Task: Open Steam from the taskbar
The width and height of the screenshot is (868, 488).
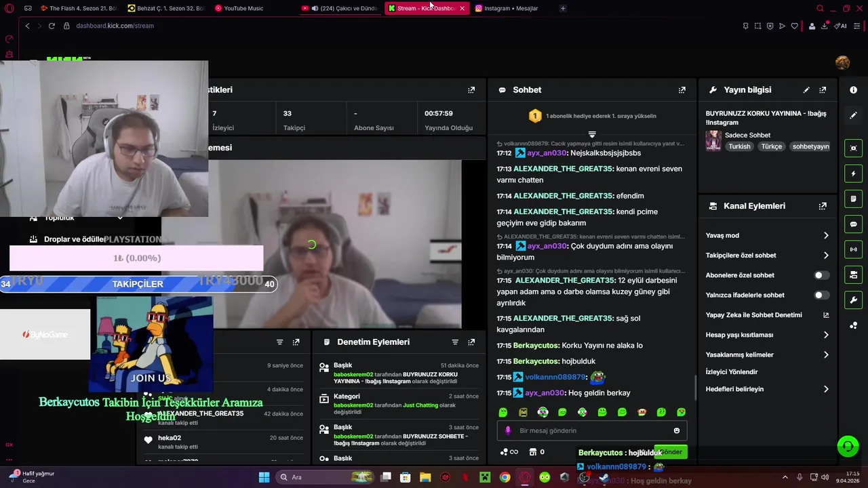Action: click(x=604, y=477)
